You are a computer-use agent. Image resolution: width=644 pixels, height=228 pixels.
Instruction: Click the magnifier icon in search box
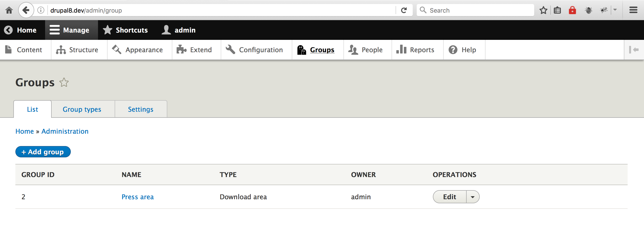[423, 10]
